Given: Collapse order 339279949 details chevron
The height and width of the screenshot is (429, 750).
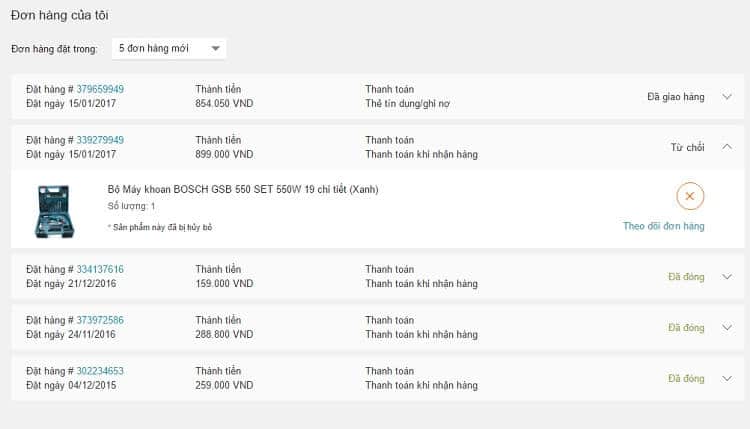Looking at the screenshot, I should point(727,147).
